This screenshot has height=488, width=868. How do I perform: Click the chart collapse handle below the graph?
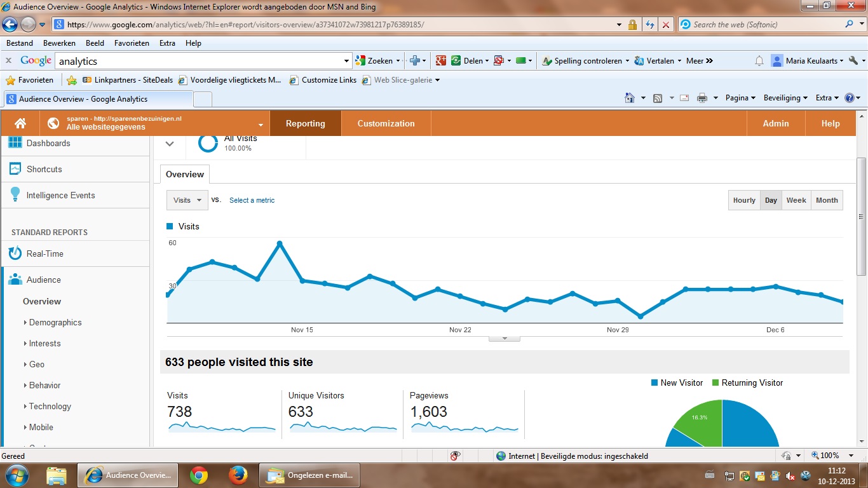(x=505, y=339)
